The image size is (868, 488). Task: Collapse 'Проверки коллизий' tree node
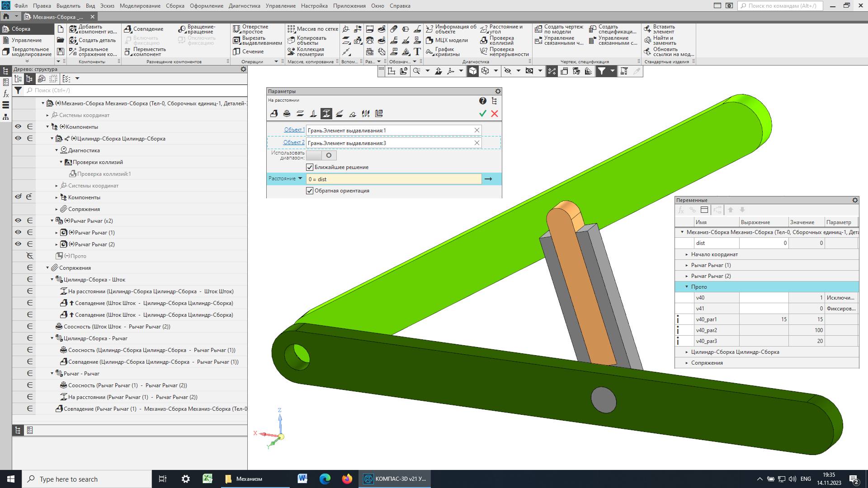click(x=61, y=162)
